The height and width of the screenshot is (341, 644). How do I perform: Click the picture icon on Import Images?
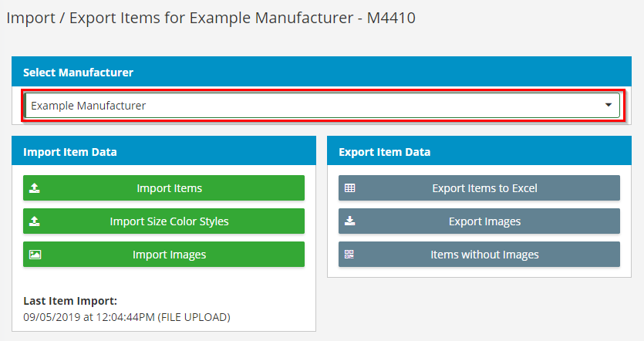point(35,255)
